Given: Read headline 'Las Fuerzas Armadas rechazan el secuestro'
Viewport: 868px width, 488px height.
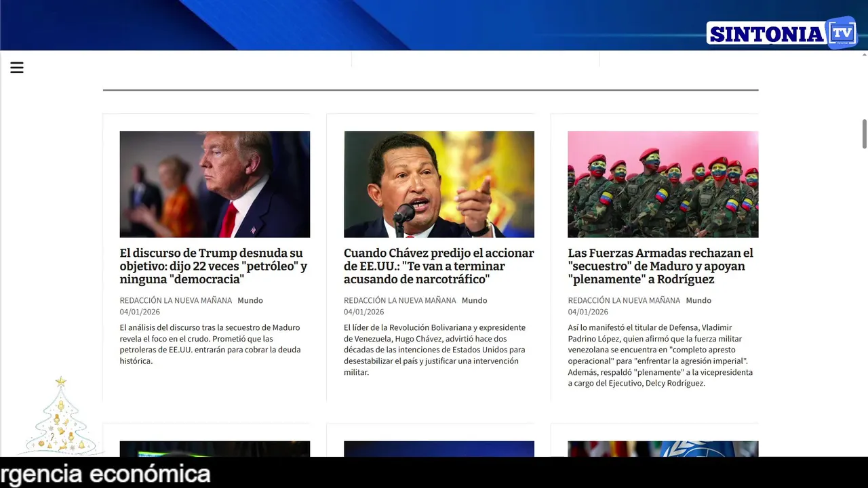Looking at the screenshot, I should [x=660, y=266].
